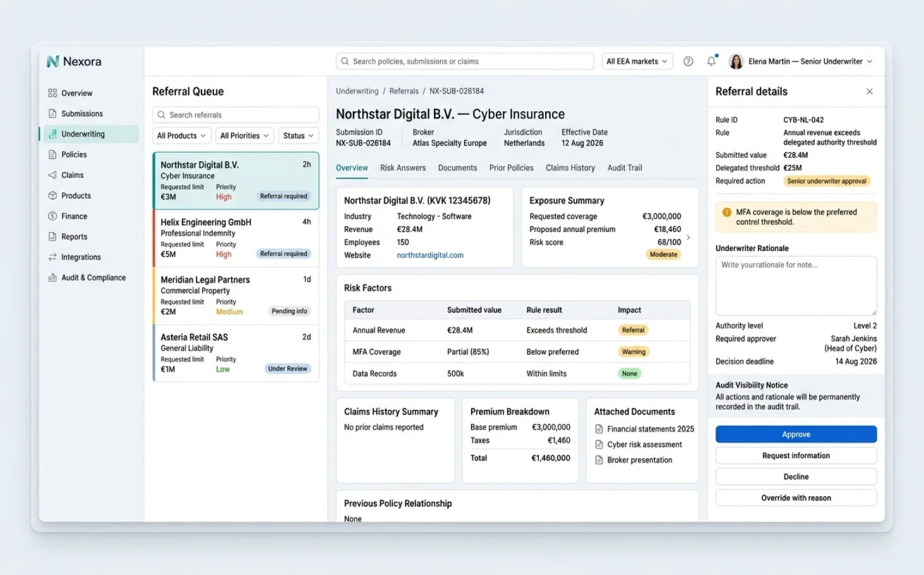Screen dimensions: 924x575
Task: Focus the global policies search field
Action: (465, 61)
